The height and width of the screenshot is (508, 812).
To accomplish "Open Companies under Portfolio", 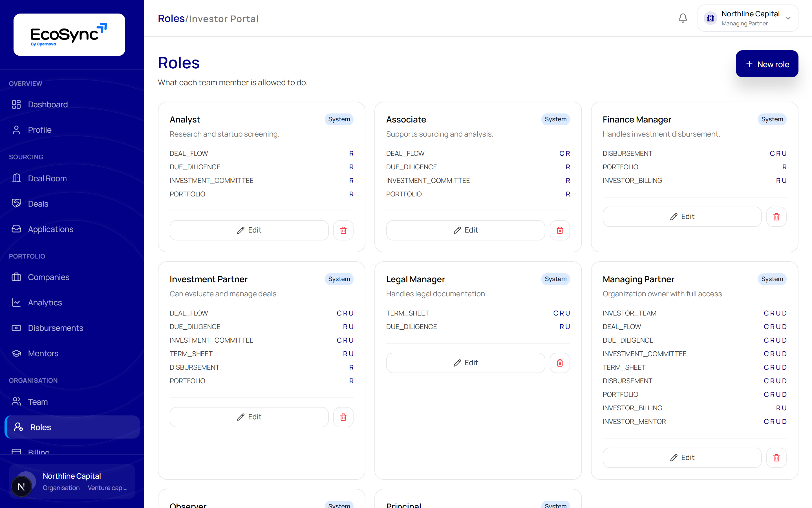I will tap(72, 277).
